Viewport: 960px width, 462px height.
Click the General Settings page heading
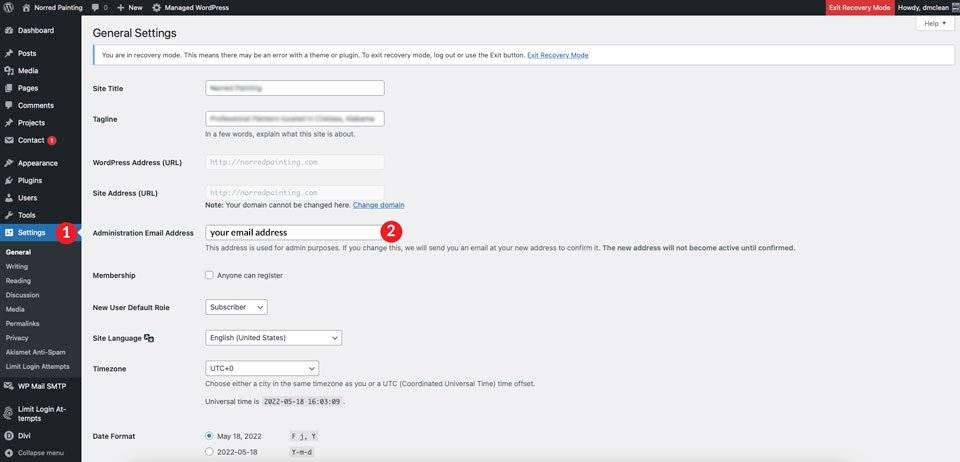[x=135, y=33]
